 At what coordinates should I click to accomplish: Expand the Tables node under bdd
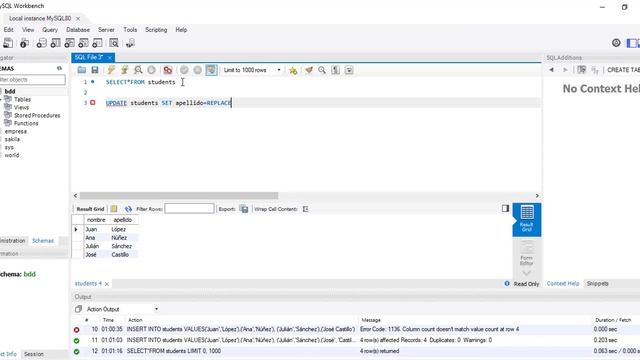click(x=1, y=100)
